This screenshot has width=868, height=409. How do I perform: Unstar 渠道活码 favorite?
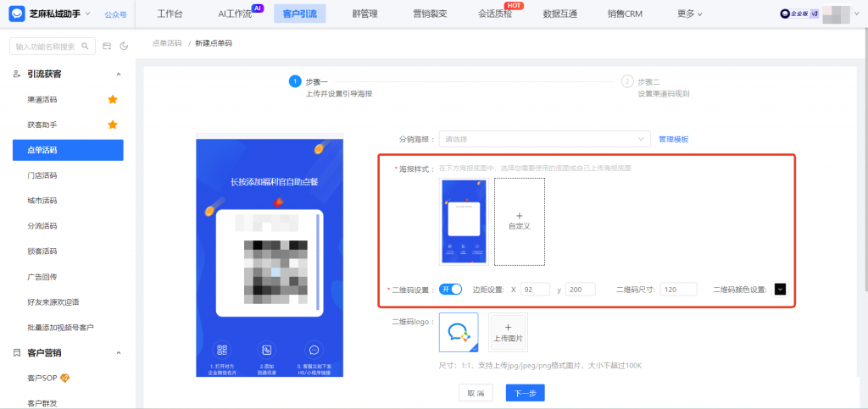(113, 99)
